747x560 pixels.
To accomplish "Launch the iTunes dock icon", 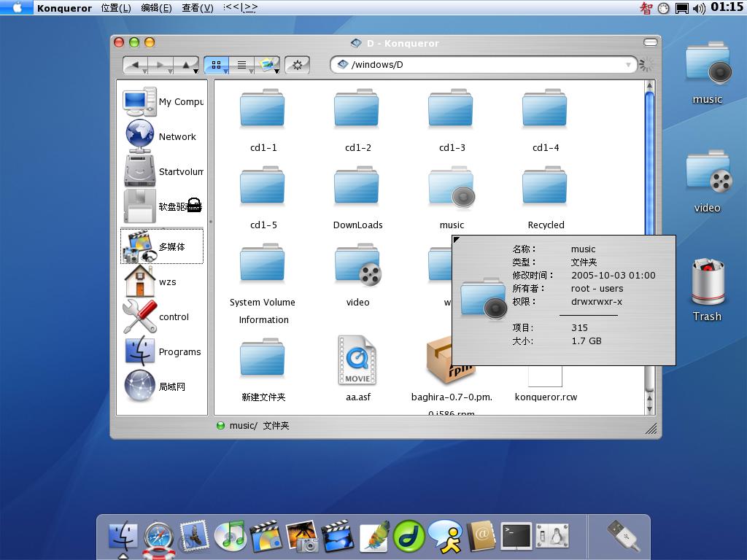I will point(230,536).
